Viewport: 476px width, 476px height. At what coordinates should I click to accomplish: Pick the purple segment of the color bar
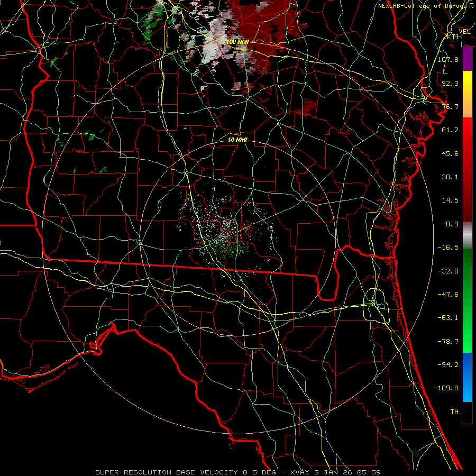(467, 59)
